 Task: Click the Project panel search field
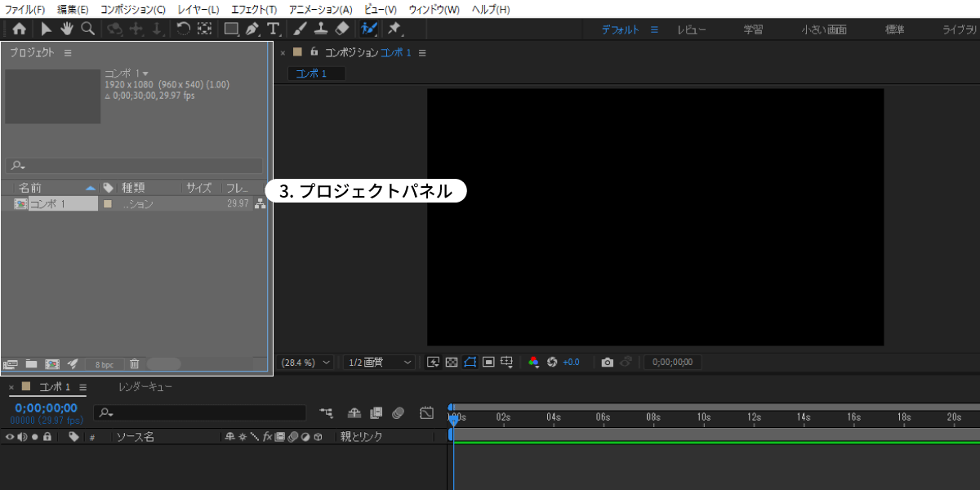point(135,165)
